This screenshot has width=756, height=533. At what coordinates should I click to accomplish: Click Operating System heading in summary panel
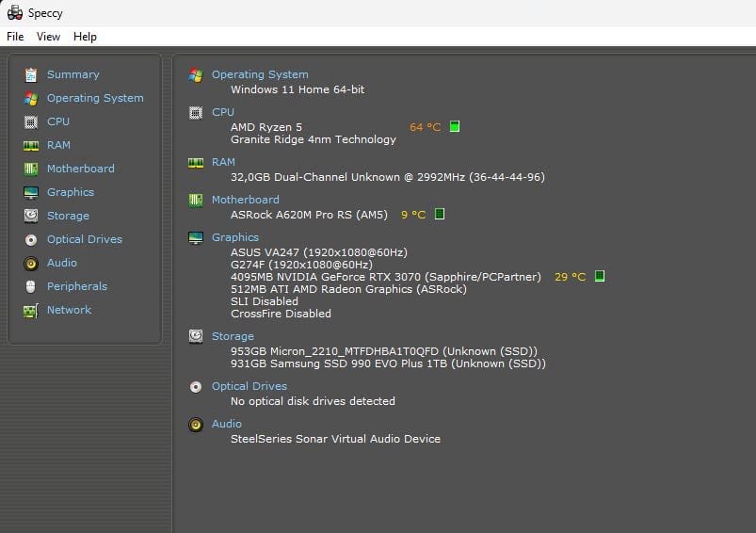pyautogui.click(x=260, y=74)
